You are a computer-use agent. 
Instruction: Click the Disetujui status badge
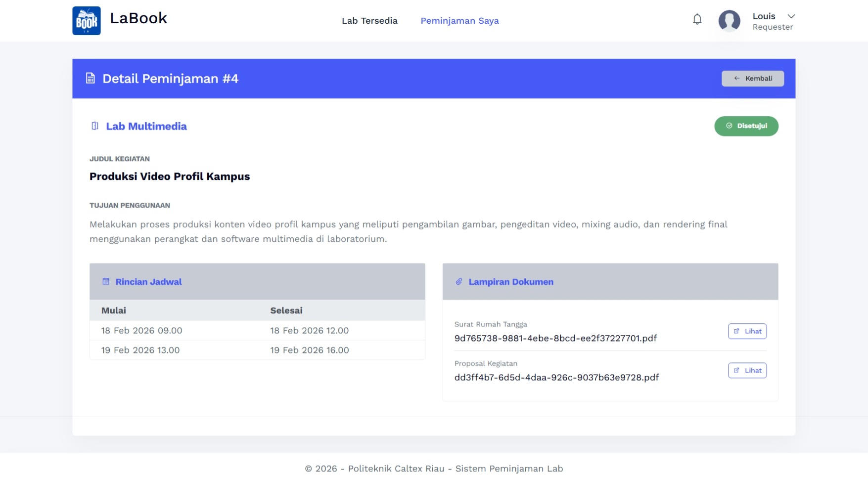coord(746,126)
